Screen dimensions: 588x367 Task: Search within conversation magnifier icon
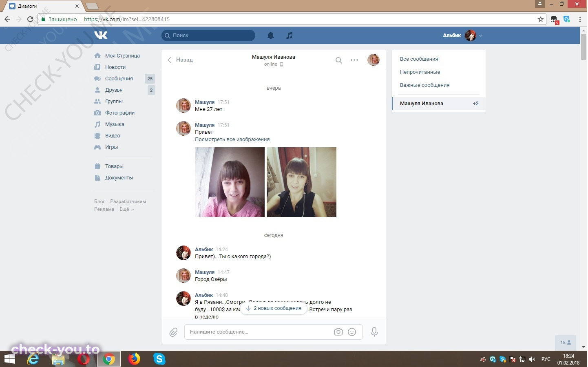pyautogui.click(x=338, y=60)
